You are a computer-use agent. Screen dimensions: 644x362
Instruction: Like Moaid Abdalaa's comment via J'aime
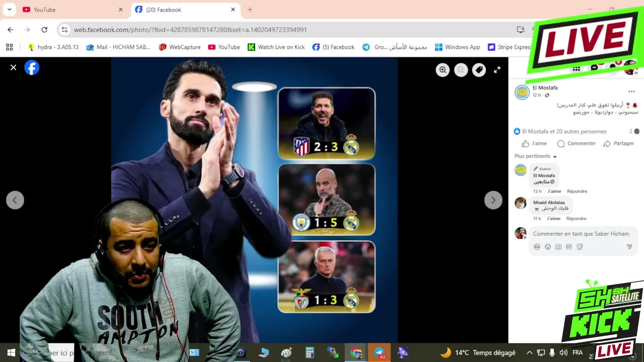pos(553,219)
